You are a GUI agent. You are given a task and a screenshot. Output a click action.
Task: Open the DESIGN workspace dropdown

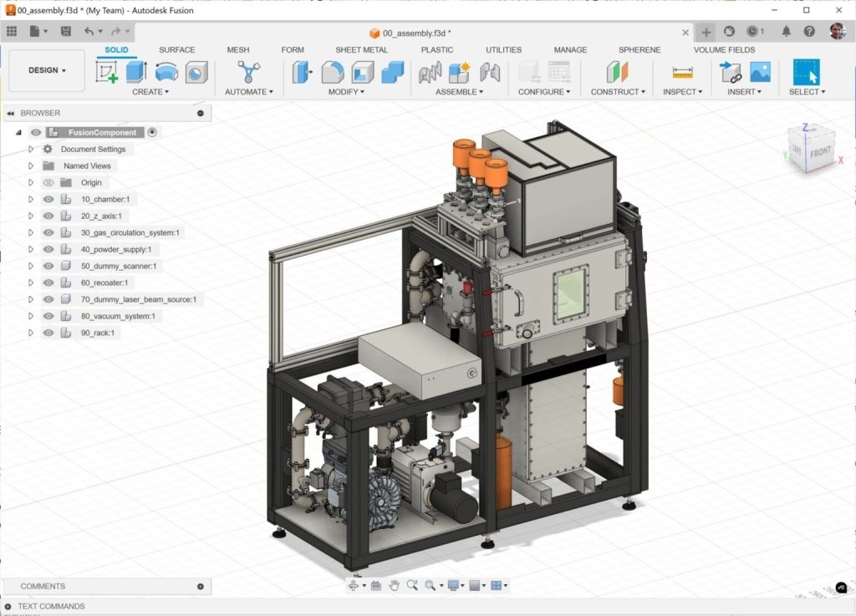(x=47, y=71)
